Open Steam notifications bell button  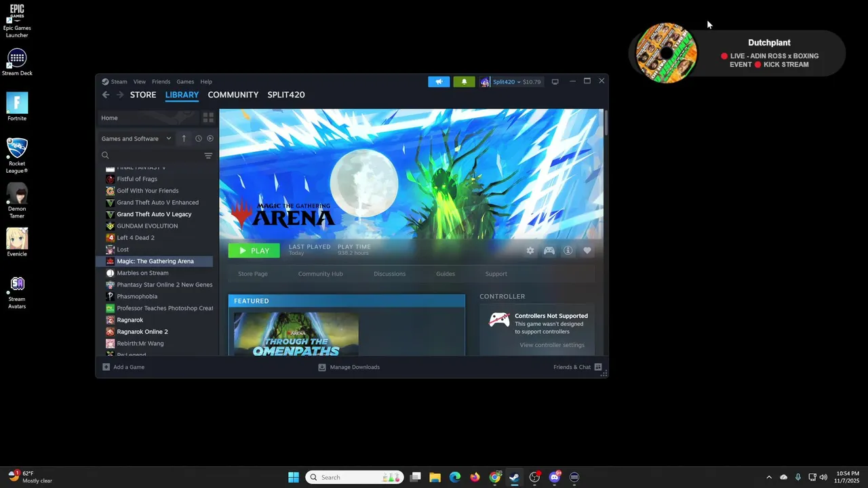coord(464,81)
